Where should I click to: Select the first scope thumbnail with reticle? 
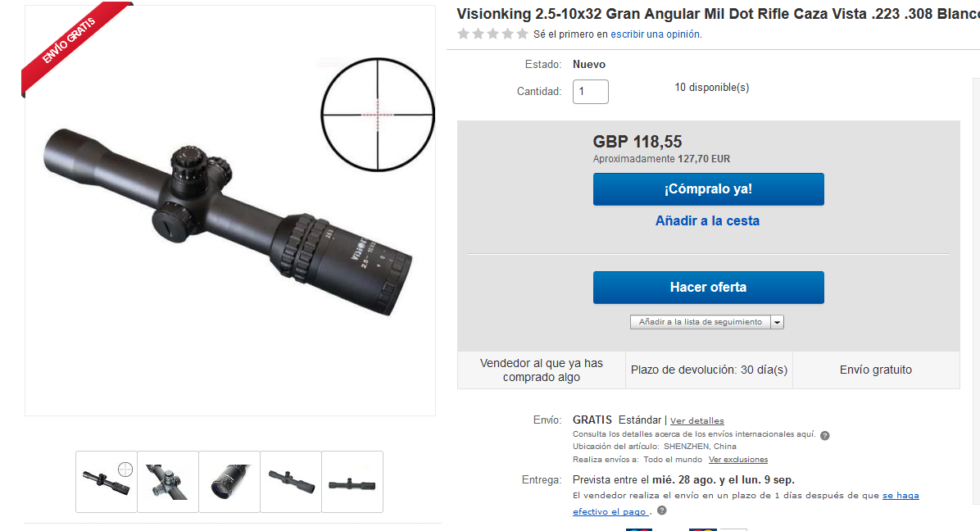(x=107, y=482)
